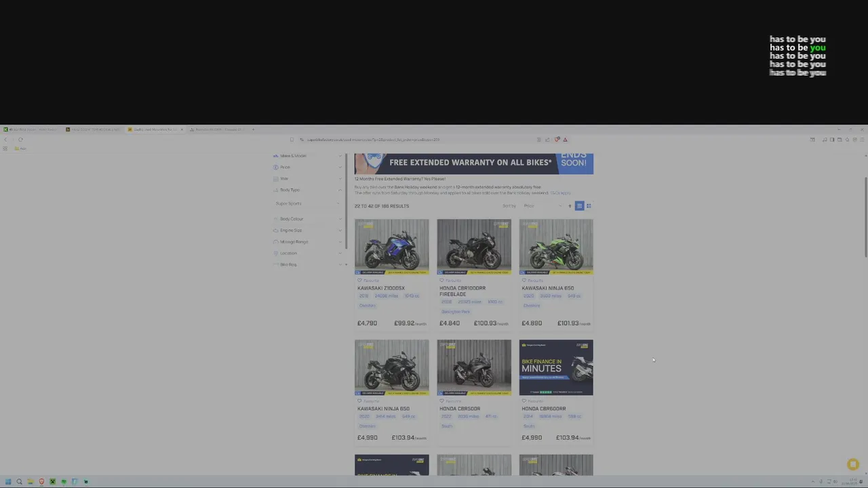Click the 22 to 42 of 186 results text
This screenshot has height=488, width=868.
[x=382, y=206]
